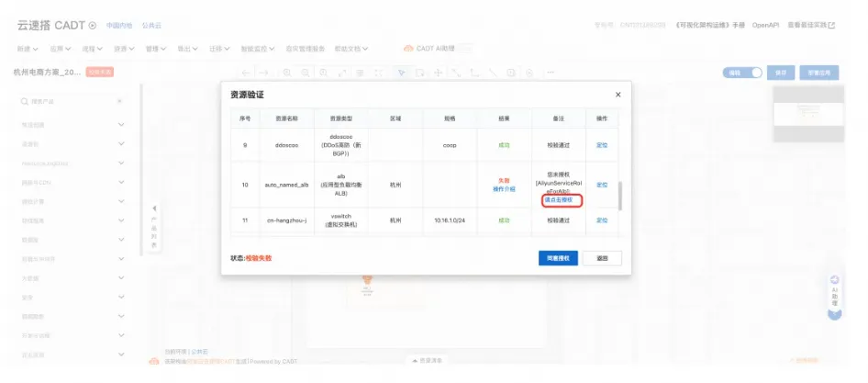
Task: Click 定位 in the ddoscoo row
Action: pos(602,145)
